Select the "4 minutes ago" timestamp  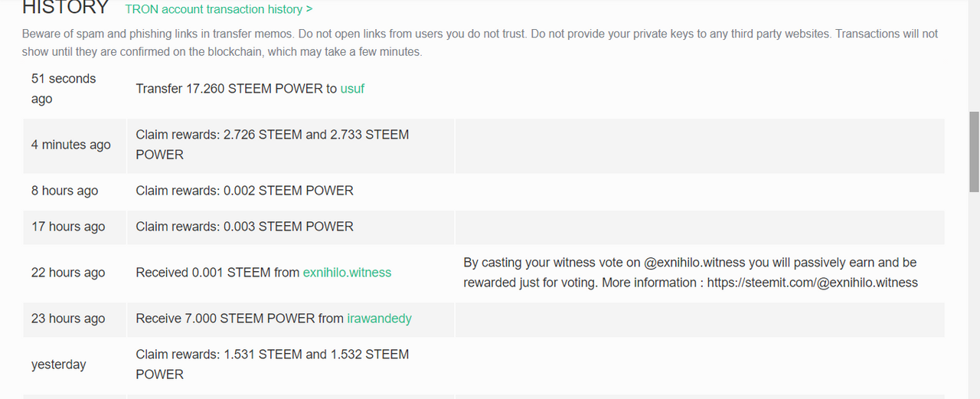click(x=70, y=145)
